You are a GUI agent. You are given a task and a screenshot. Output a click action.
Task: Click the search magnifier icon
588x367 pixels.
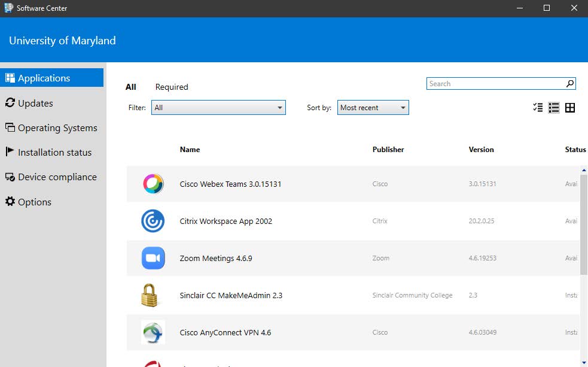[570, 84]
